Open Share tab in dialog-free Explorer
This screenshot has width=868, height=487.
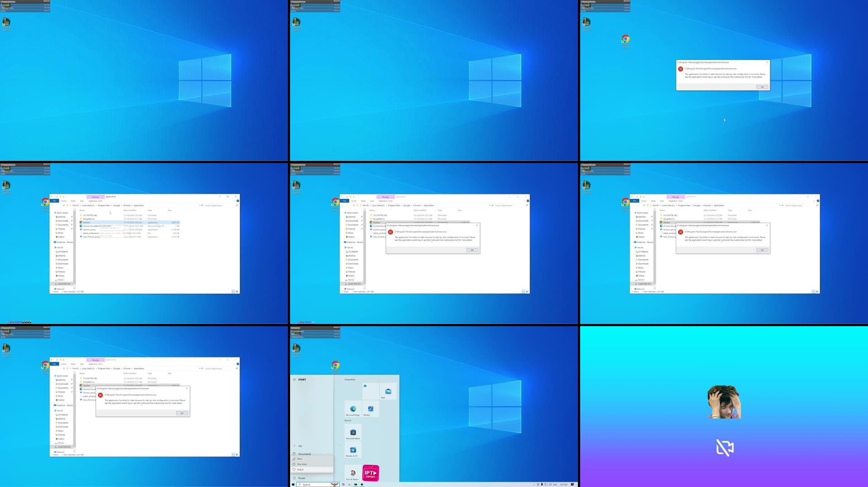[73, 201]
